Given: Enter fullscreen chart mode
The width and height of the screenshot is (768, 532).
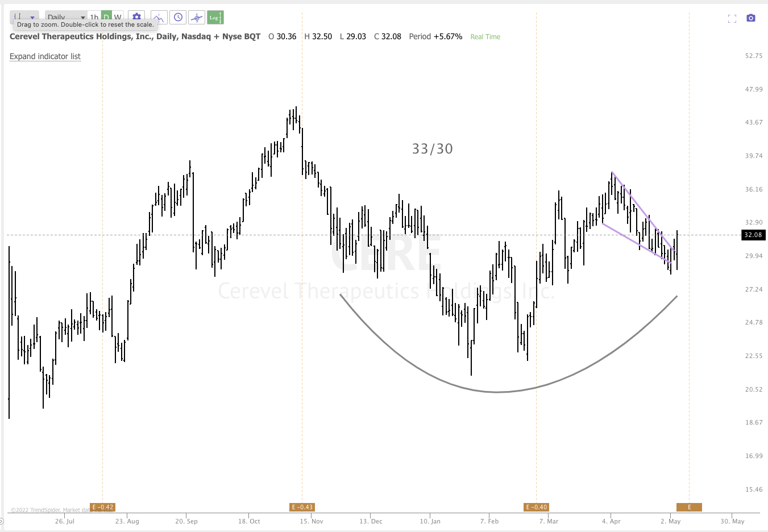Looking at the screenshot, I should click(x=732, y=19).
